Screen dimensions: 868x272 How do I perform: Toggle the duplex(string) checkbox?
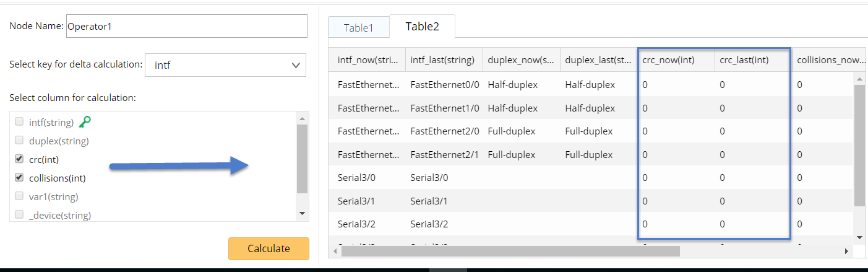coord(19,141)
